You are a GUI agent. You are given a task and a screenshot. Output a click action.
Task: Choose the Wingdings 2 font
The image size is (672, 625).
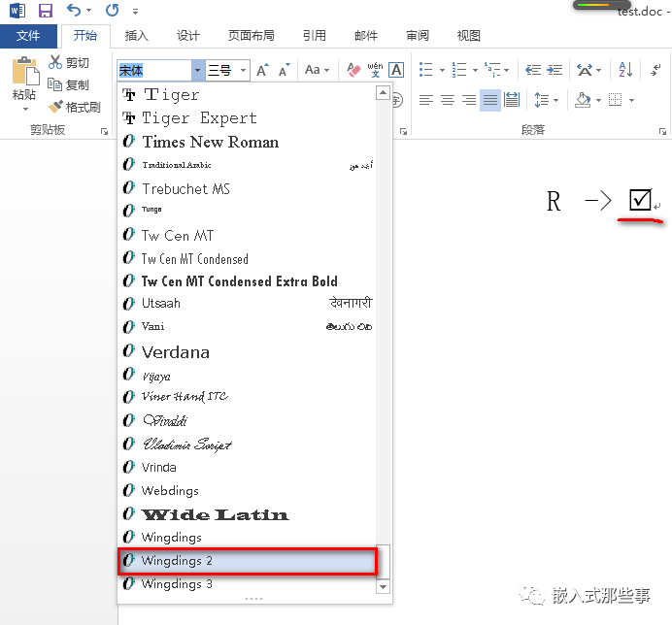pyautogui.click(x=247, y=561)
